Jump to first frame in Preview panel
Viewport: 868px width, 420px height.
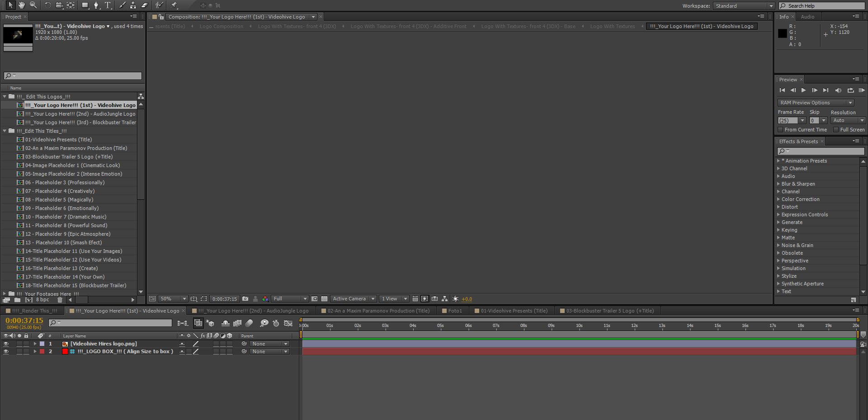782,90
